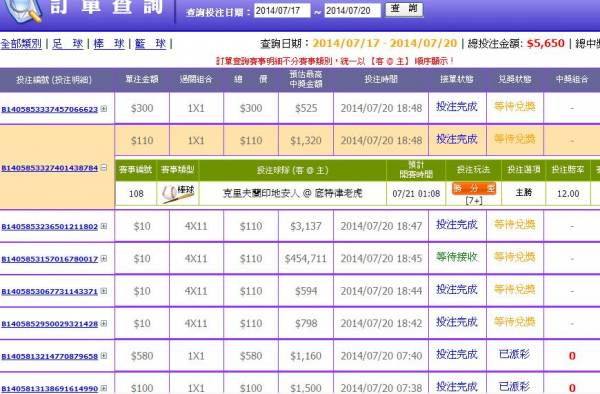Click the 2014/07/20 07:40 bet time cell
The width and height of the screenshot is (600, 394).
coord(381,356)
